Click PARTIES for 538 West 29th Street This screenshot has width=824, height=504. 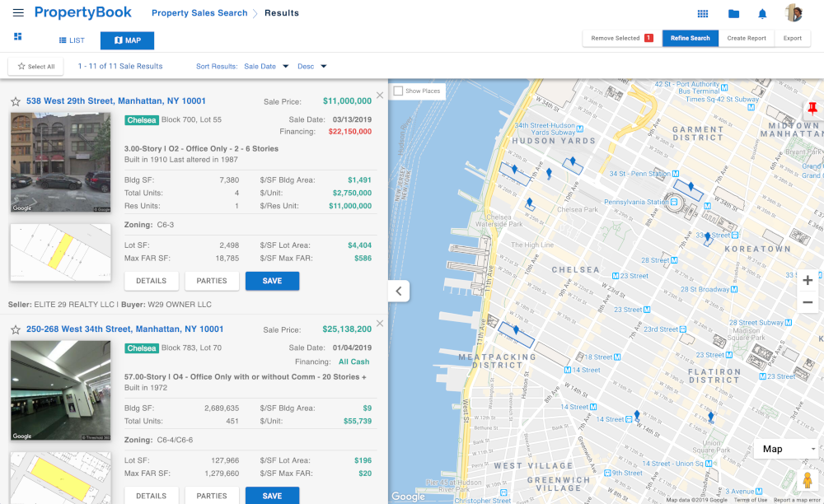pos(212,281)
